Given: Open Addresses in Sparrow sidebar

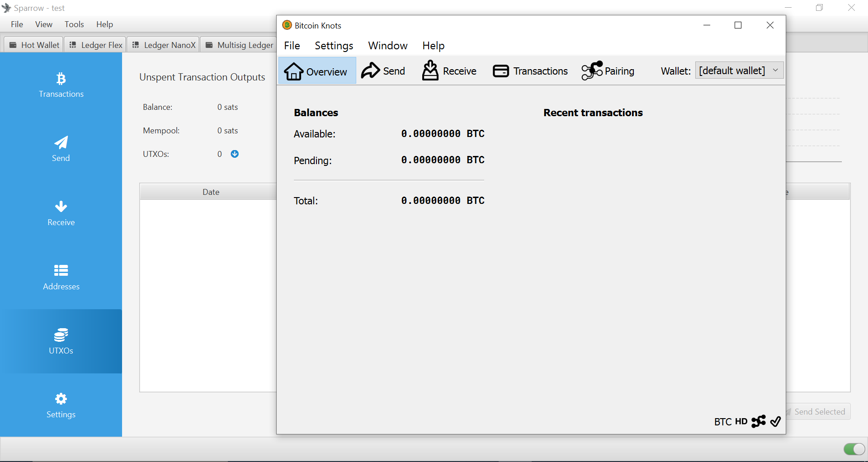Looking at the screenshot, I should (x=61, y=278).
